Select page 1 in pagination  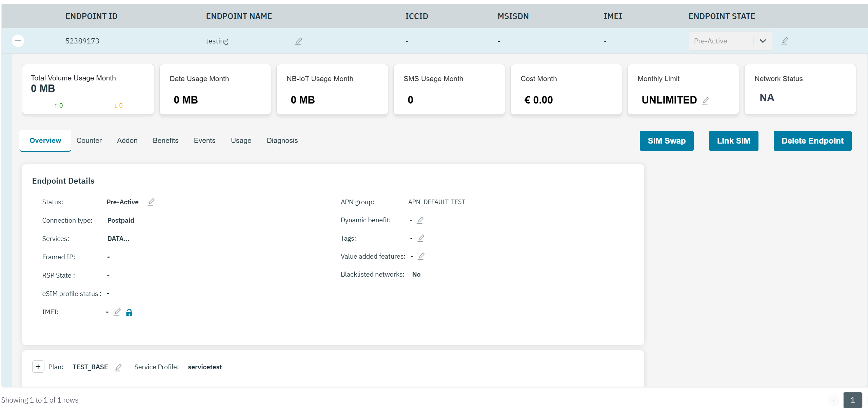(x=852, y=400)
